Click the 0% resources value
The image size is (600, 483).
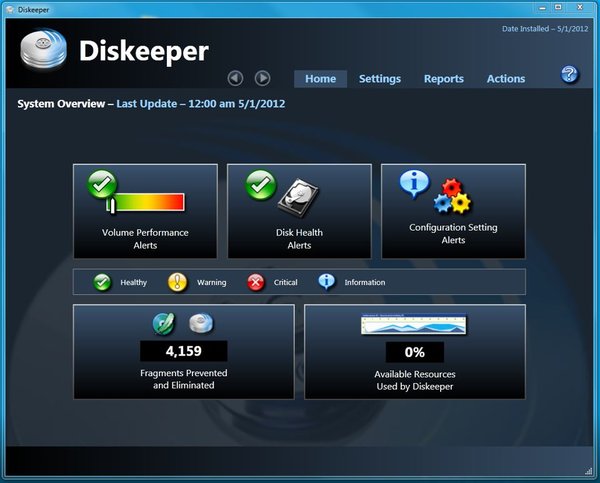[x=415, y=352]
